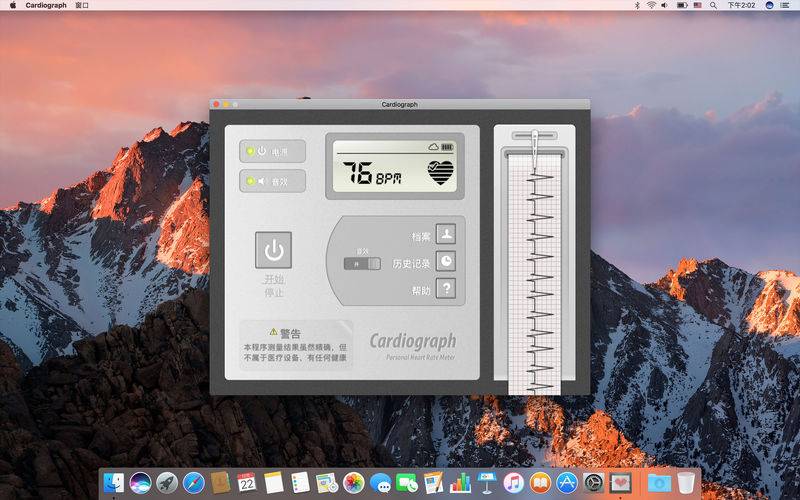Image resolution: width=800 pixels, height=500 pixels.
Task: Open System Preferences from the dock
Action: pyautogui.click(x=593, y=482)
